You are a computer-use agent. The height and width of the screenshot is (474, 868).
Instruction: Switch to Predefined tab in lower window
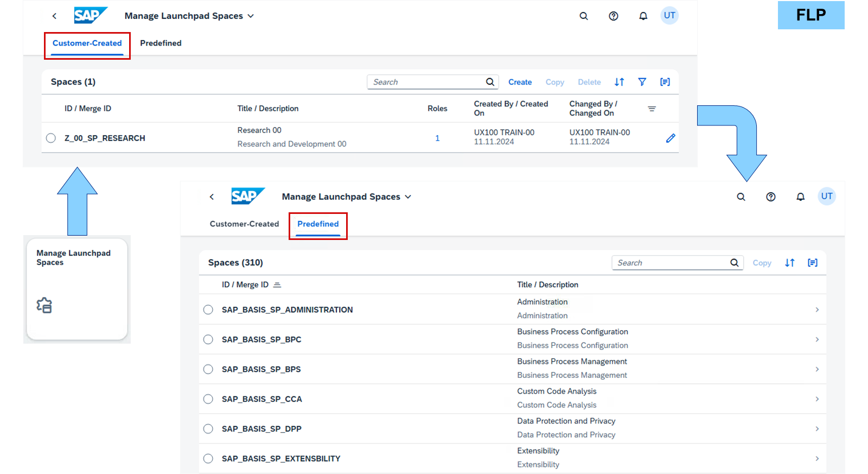318,224
